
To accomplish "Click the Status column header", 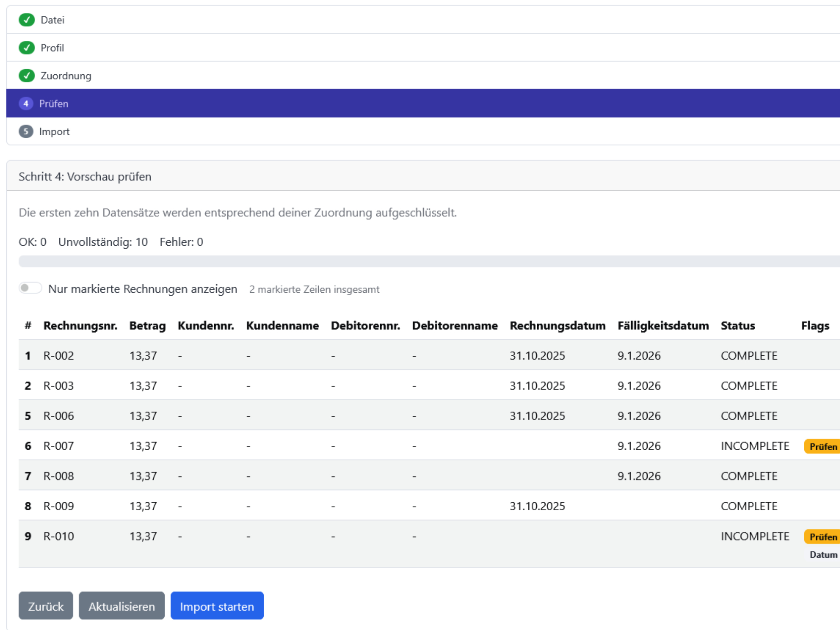I will pyautogui.click(x=738, y=325).
